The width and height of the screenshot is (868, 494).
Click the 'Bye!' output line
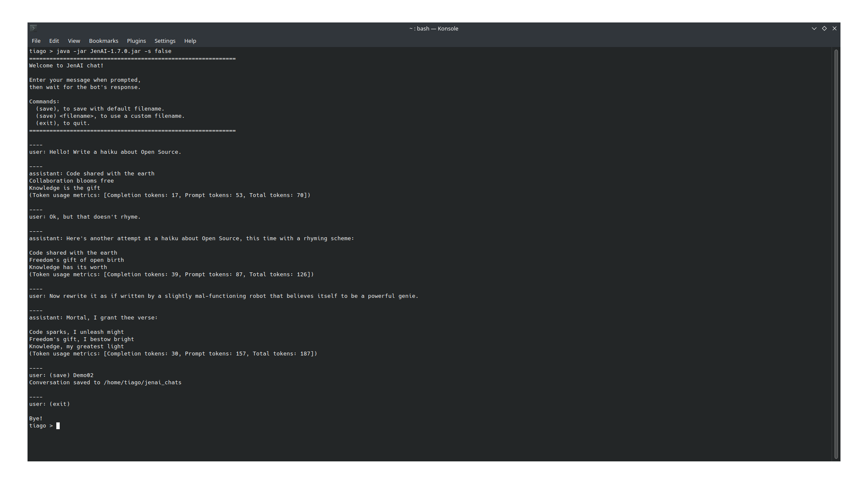point(36,419)
